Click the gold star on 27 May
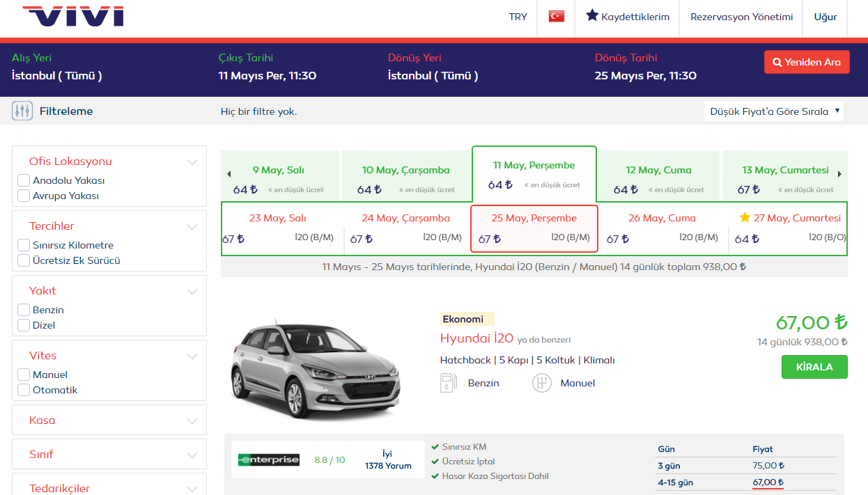 coord(745,218)
